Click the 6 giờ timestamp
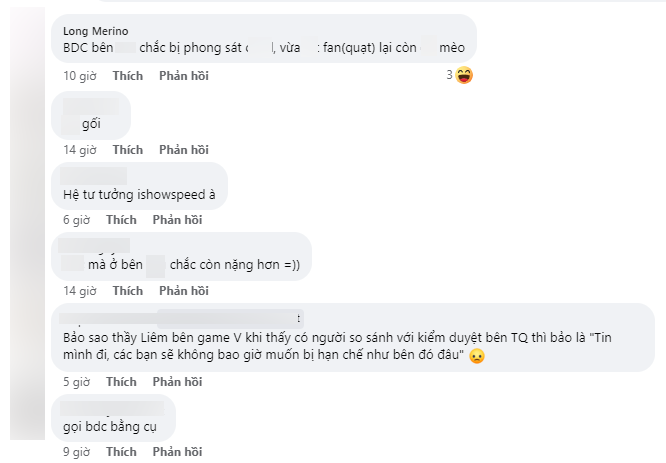This screenshot has width=666, height=463. tap(76, 220)
